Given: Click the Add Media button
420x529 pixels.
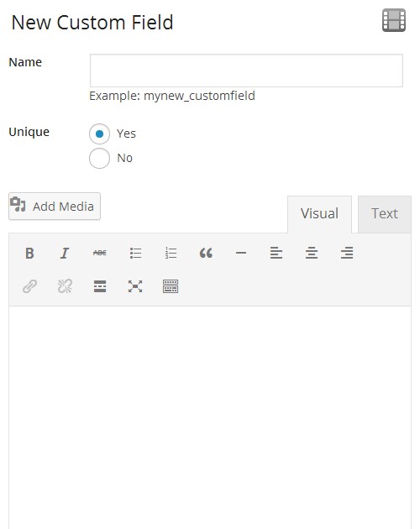Looking at the screenshot, I should pyautogui.click(x=55, y=206).
